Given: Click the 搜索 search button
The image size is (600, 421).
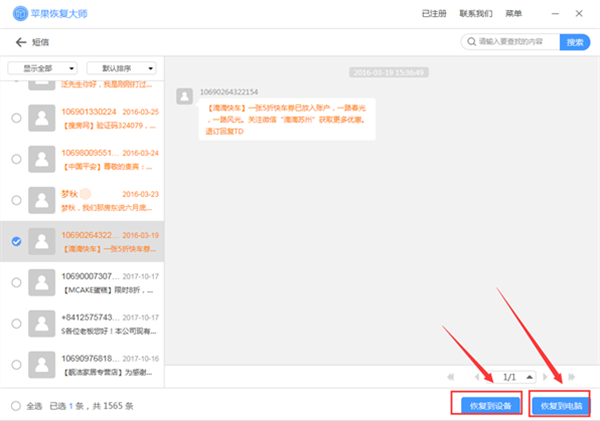Looking at the screenshot, I should [x=575, y=42].
